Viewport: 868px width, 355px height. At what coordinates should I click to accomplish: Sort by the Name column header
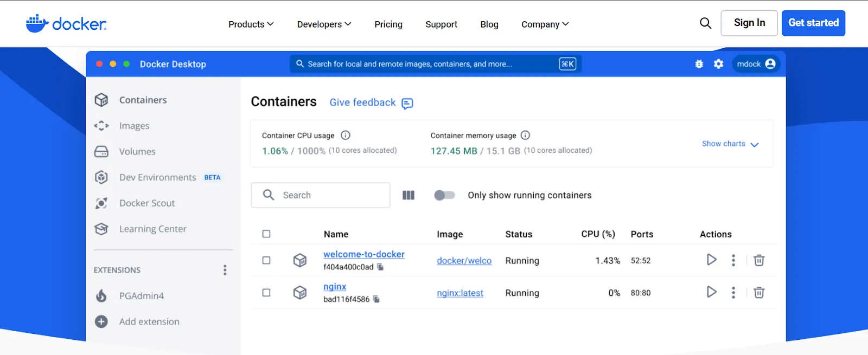click(336, 234)
